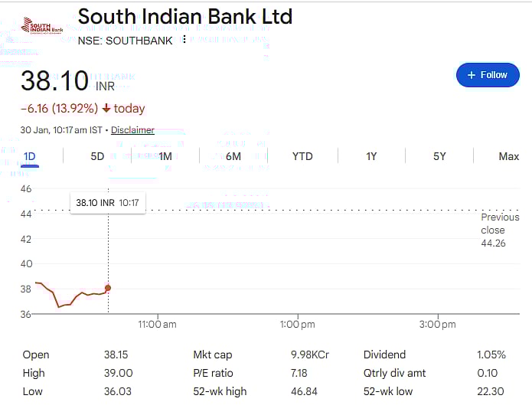
Task: Switch to the 1M chart range
Action: [165, 156]
